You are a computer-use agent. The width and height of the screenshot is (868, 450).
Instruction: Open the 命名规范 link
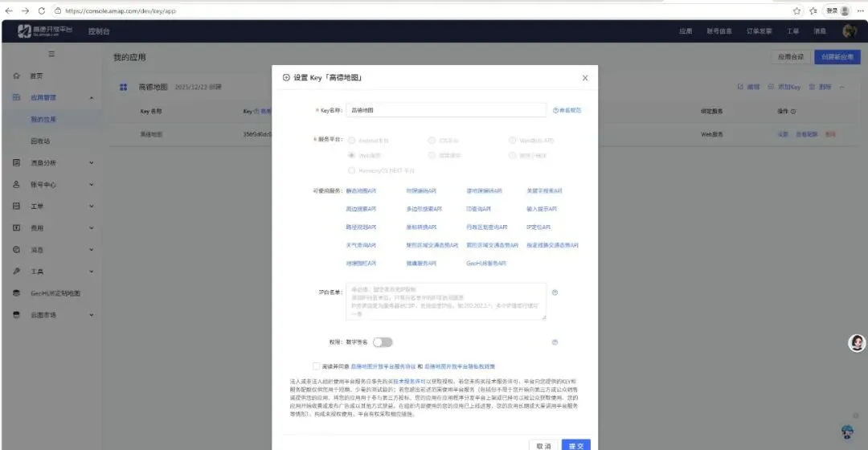coord(567,110)
